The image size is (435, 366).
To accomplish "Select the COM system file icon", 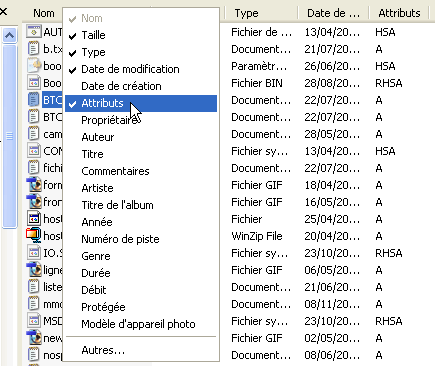I will (x=33, y=151).
